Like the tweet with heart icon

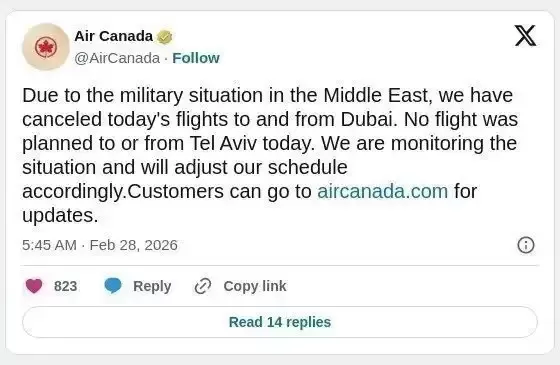point(34,286)
